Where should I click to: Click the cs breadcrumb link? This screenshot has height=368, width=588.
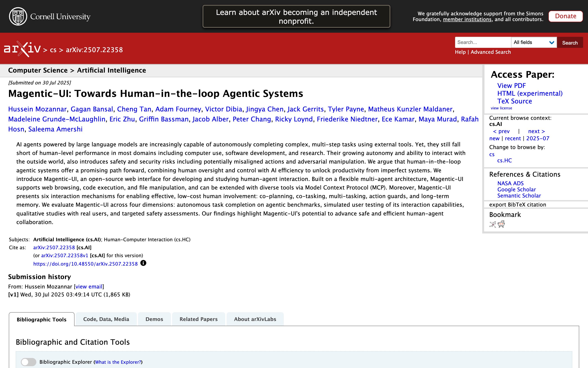(x=53, y=50)
